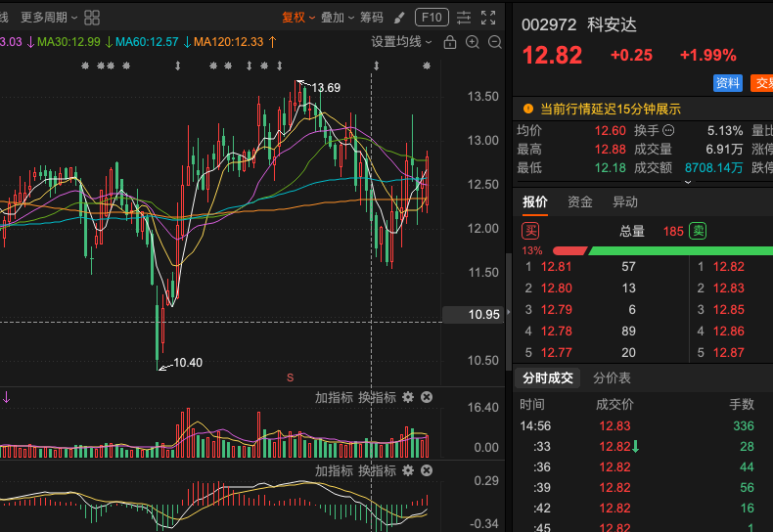
Task: Click the 筹码 button
Action: [x=371, y=18]
